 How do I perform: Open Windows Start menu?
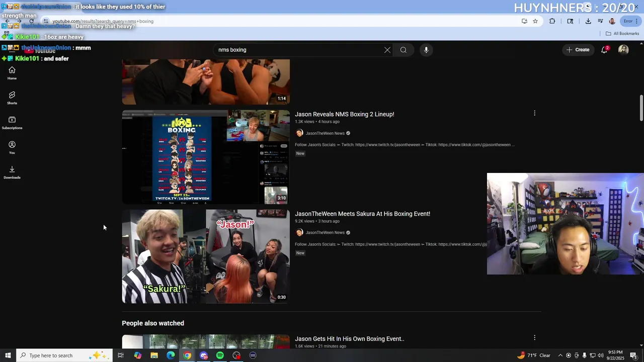tap(8, 355)
